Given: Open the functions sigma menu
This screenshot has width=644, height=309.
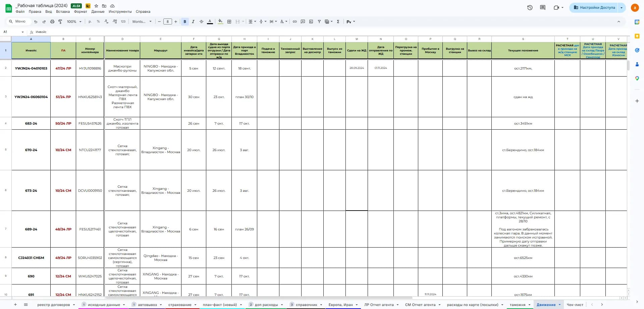Looking at the screenshot, I should [x=338, y=21].
